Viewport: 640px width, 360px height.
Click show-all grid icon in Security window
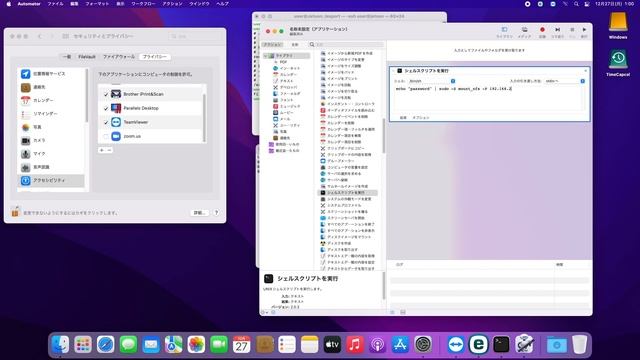(x=65, y=36)
